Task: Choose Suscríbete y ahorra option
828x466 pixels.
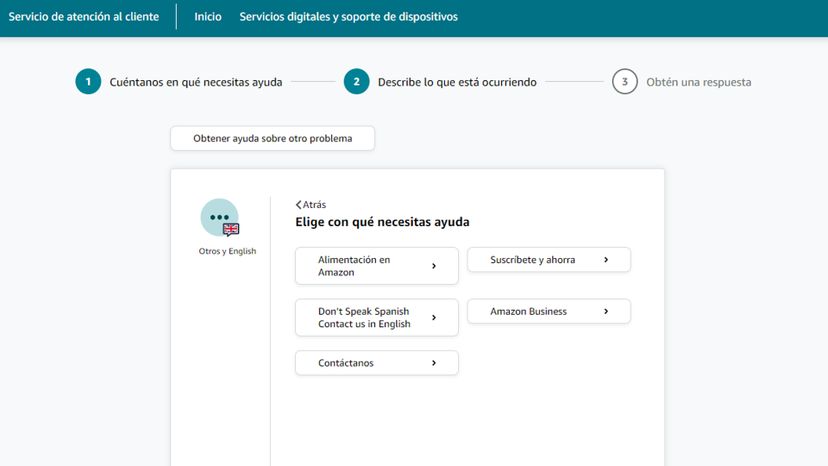Action: pyautogui.click(x=549, y=259)
